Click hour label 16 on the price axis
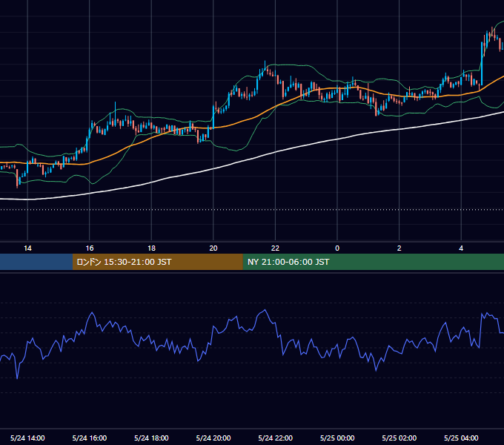 pyautogui.click(x=90, y=248)
